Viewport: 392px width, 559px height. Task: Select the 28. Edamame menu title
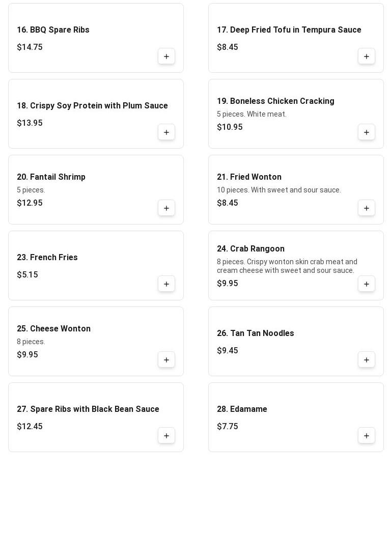(242, 409)
